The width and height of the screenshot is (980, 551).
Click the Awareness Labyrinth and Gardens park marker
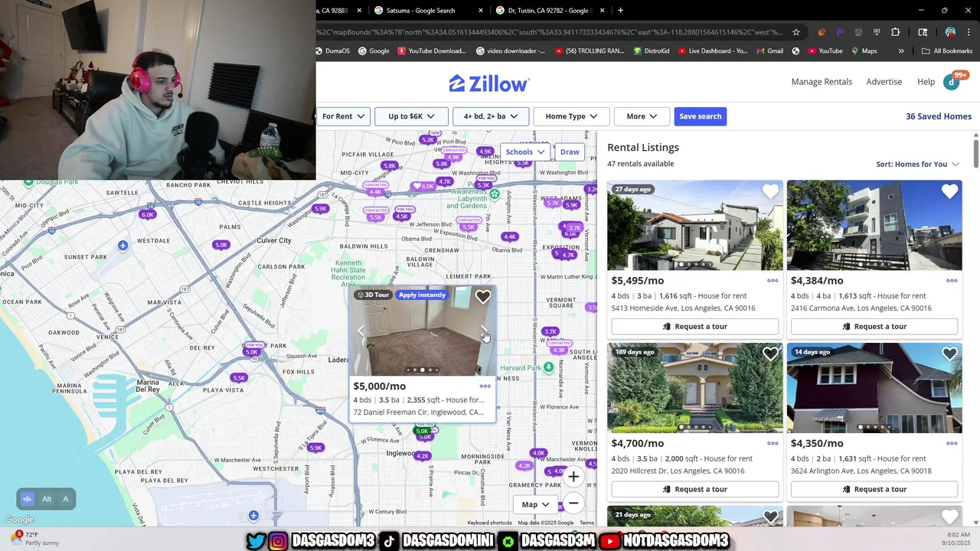495,194
